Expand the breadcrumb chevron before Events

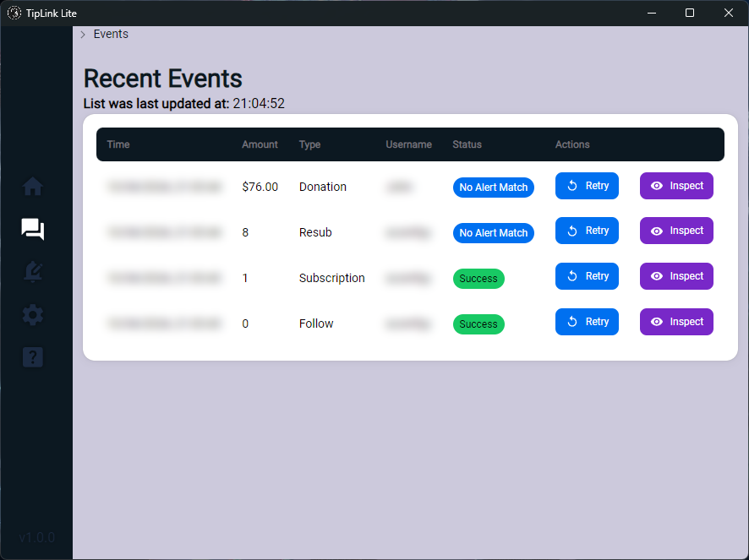coord(83,35)
